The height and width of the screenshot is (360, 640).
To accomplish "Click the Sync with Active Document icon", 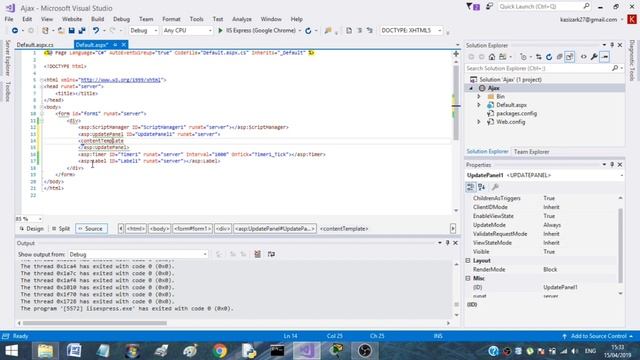I will [539, 57].
